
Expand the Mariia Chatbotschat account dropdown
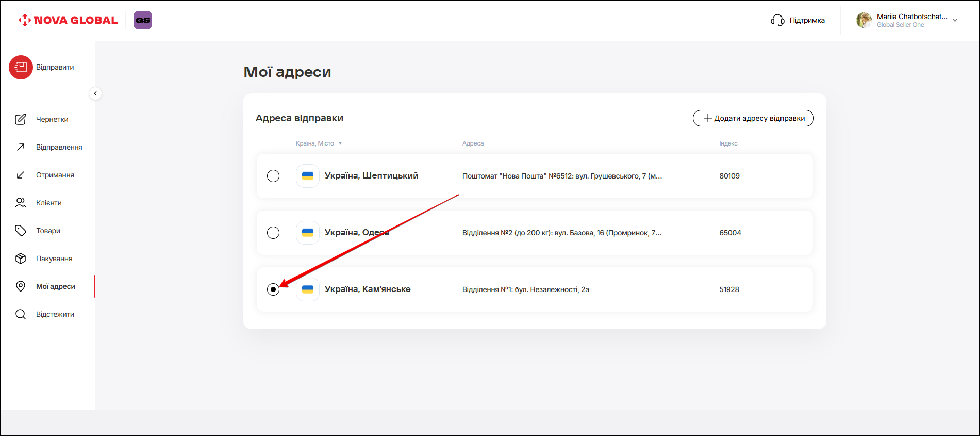tap(955, 20)
